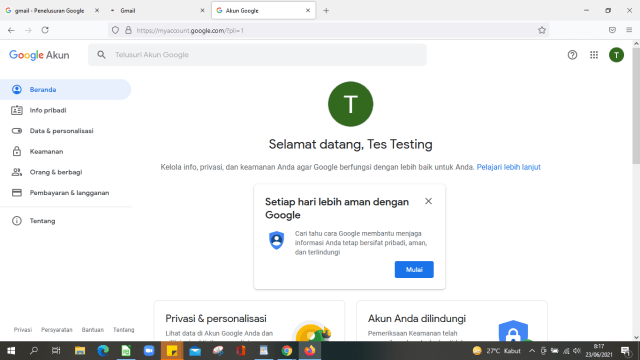Open Tentang in the sidebar
The image size is (640, 360).
point(65,221)
